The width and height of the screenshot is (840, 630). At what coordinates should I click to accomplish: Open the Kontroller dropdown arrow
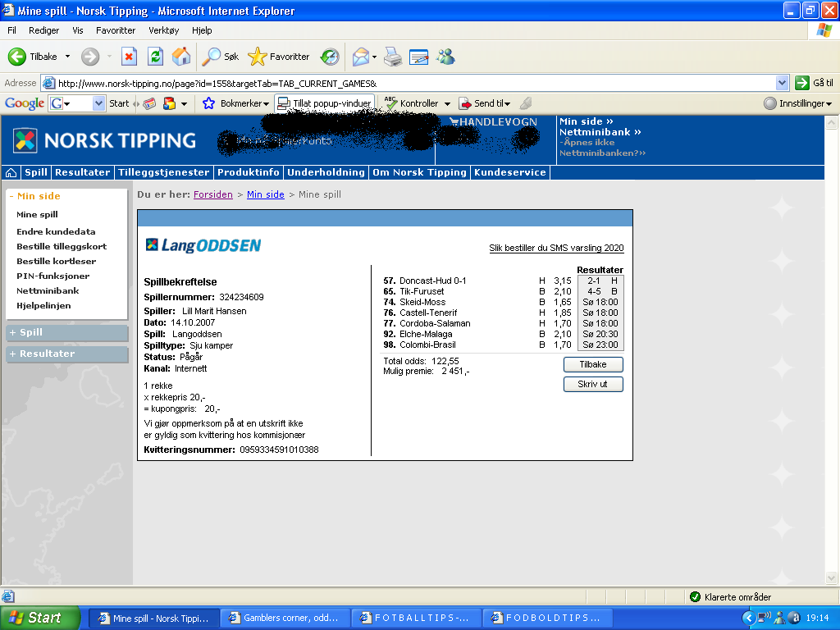pos(447,103)
